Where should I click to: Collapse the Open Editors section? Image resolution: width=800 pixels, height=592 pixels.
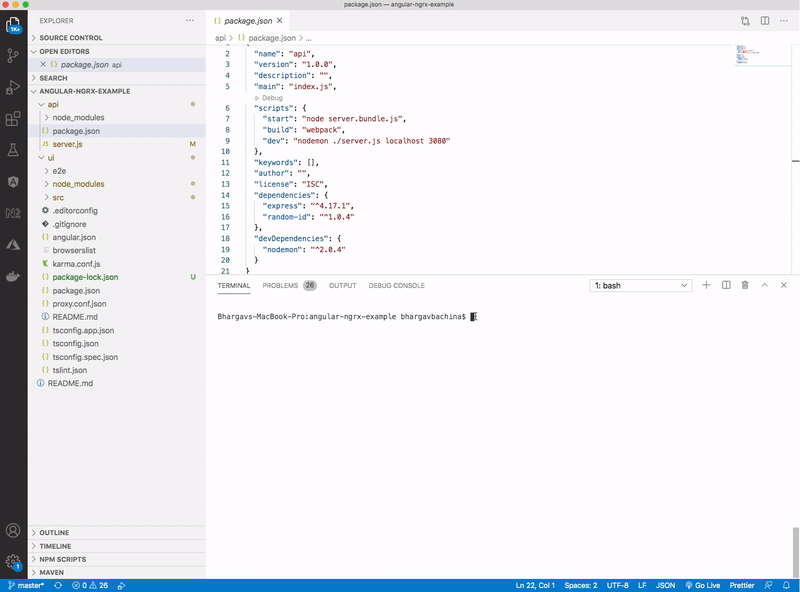click(x=117, y=52)
